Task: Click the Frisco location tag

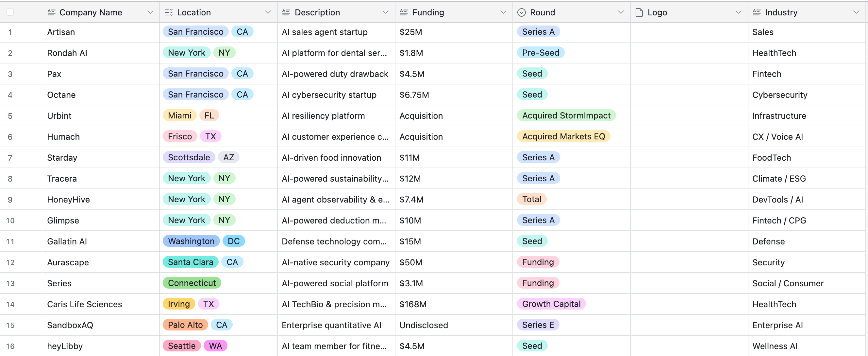Action: (180, 136)
